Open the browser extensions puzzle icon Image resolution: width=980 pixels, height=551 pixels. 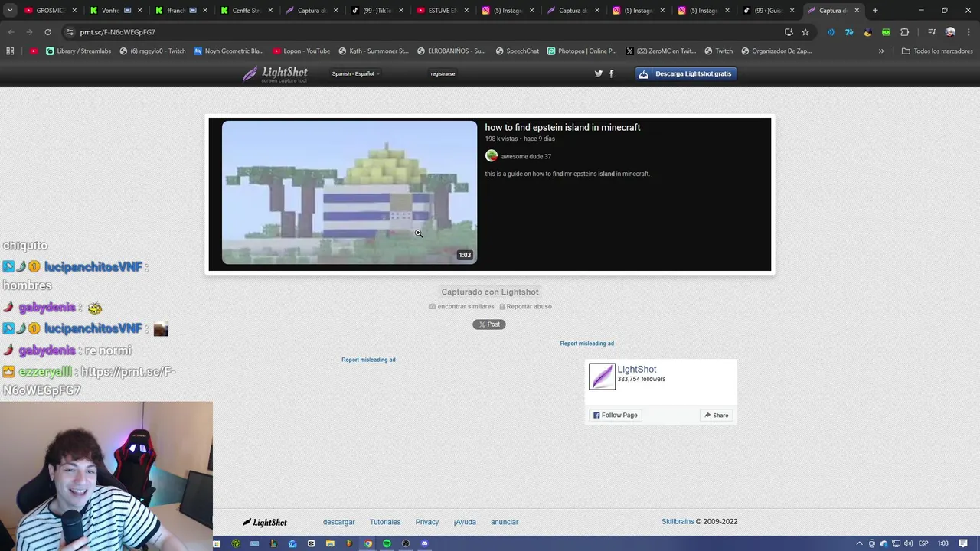[904, 32]
